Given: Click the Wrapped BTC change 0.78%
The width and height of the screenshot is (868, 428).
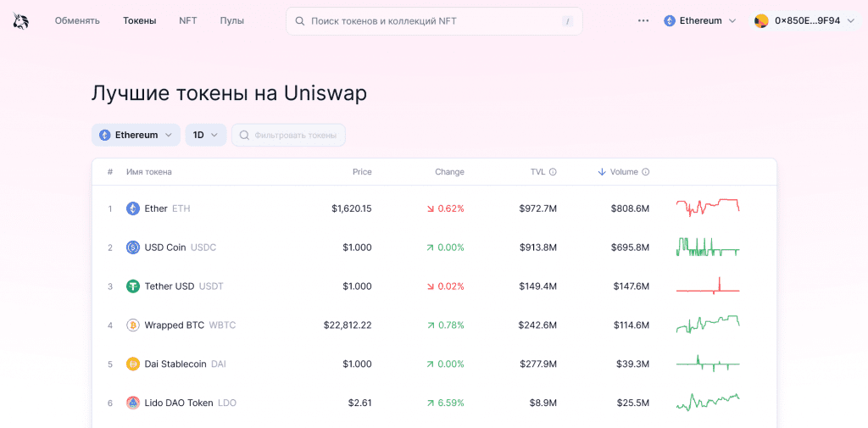Looking at the screenshot, I should tap(451, 325).
